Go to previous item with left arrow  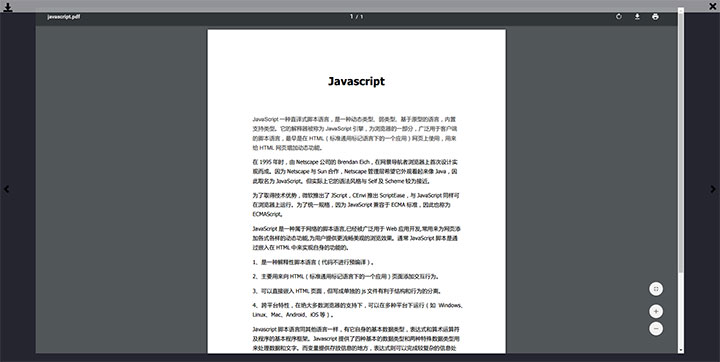click(6, 189)
